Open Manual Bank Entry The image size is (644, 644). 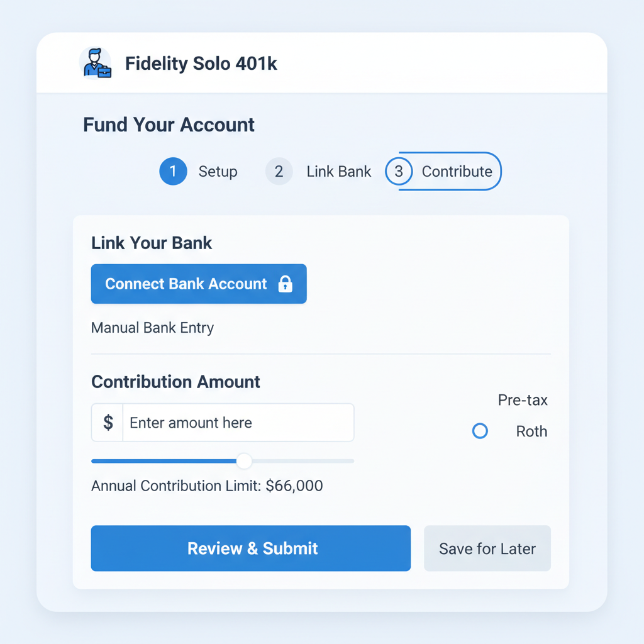click(152, 328)
